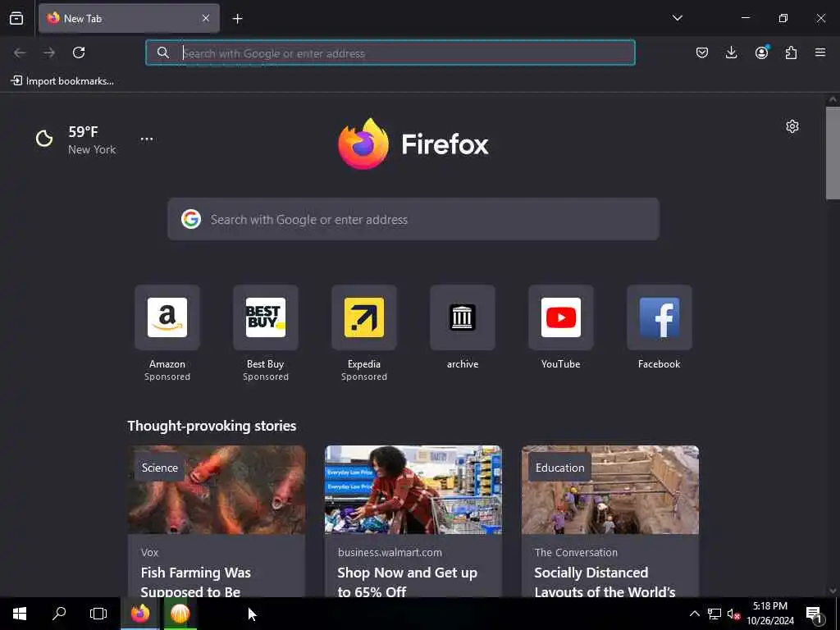Open the Education story excavation thumbnail
Viewport: 840px width, 630px height.
point(610,490)
